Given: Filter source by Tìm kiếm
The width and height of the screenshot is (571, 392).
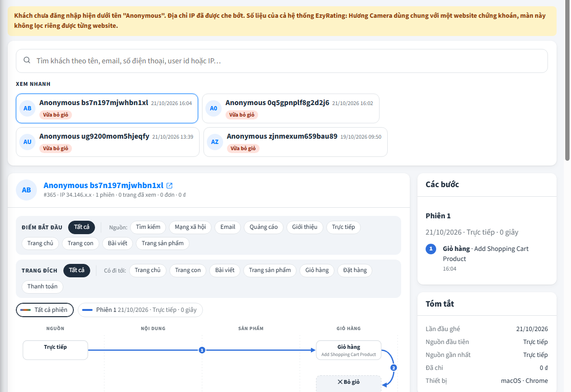Looking at the screenshot, I should pyautogui.click(x=148, y=227).
